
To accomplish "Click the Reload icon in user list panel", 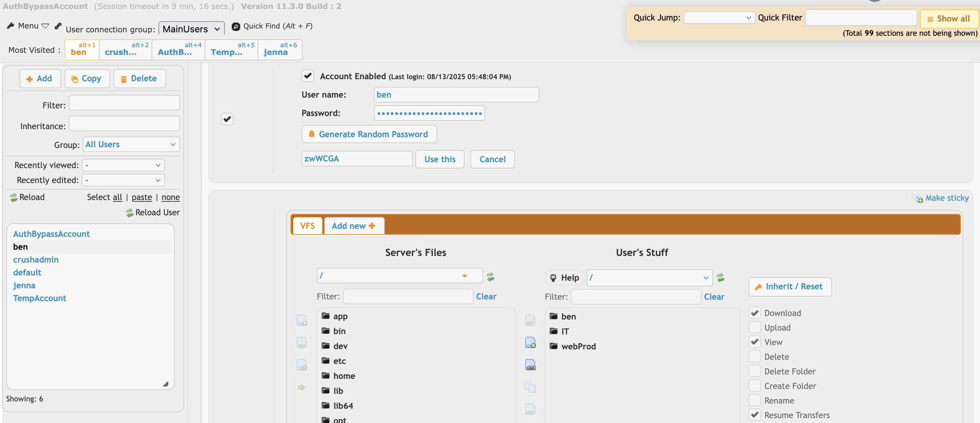I will pyautogui.click(x=14, y=197).
